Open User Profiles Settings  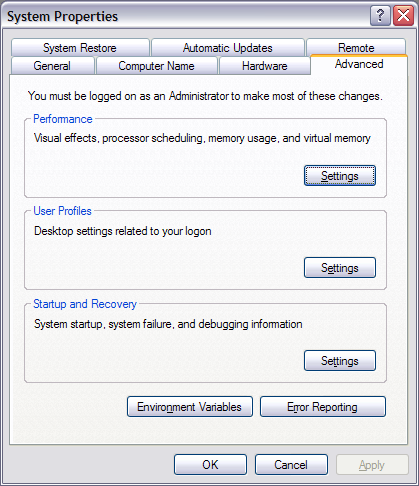pos(340,268)
